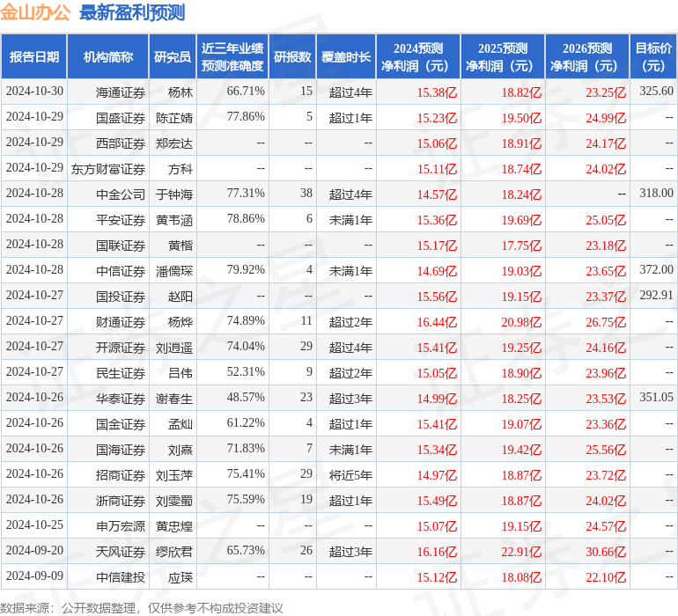
Task: Click 2026 forecast 30.66亿
Action: (606, 552)
